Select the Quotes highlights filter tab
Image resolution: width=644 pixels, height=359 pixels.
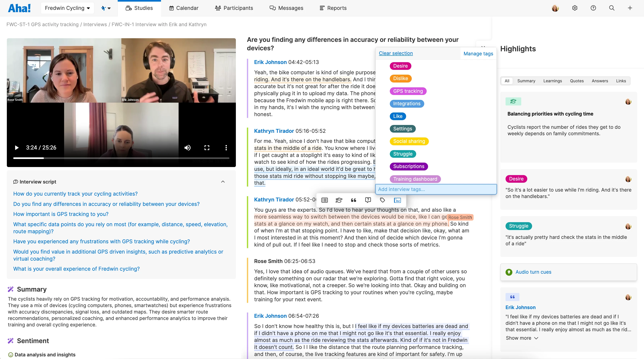pos(577,81)
